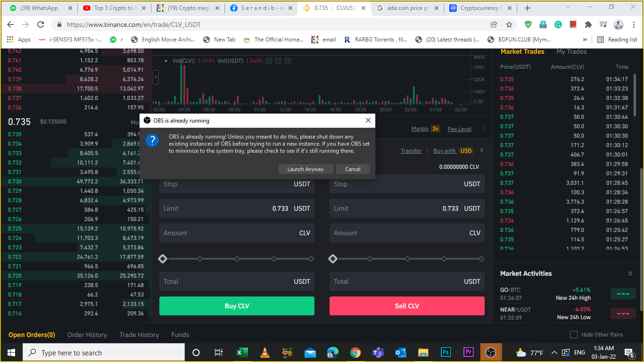Share this page icon in address bar
Screen dimensions: 644x362
point(494,25)
